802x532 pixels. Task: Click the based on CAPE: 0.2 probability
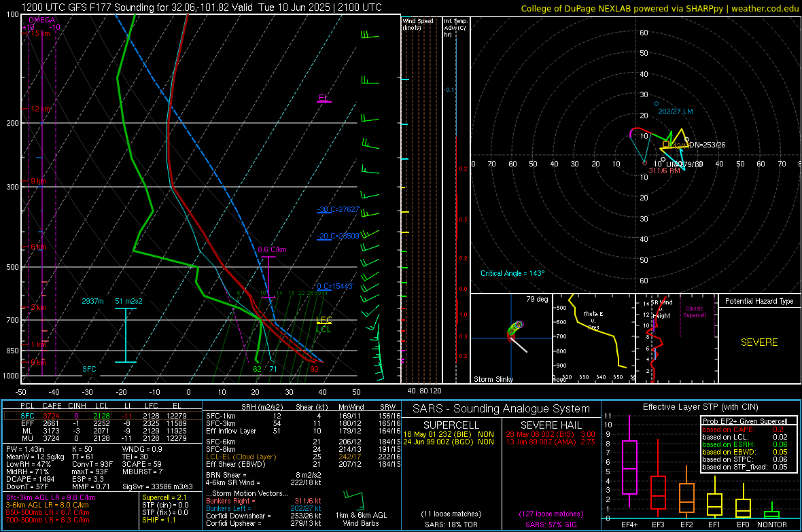coord(743,429)
